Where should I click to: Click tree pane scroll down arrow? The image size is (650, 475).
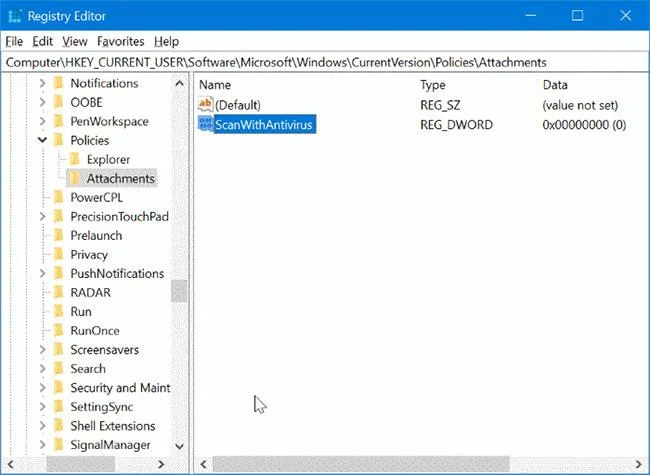click(179, 446)
